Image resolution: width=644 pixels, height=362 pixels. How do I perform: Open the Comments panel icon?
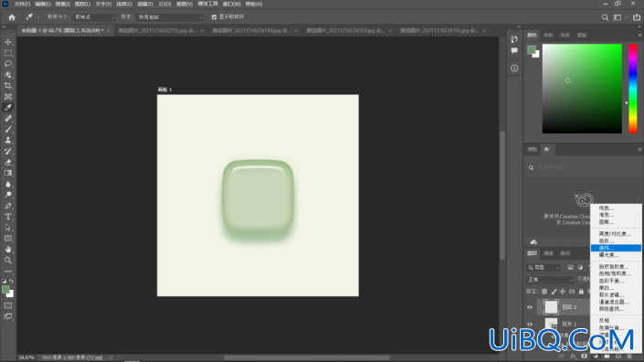click(x=514, y=50)
